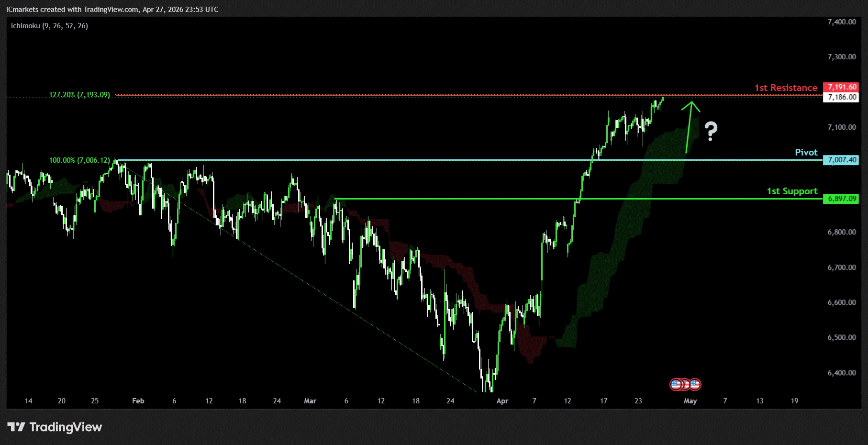Screen dimensions: 868x445
Task: Click the ICmarkets TradingView.com header text
Action: 112,10
